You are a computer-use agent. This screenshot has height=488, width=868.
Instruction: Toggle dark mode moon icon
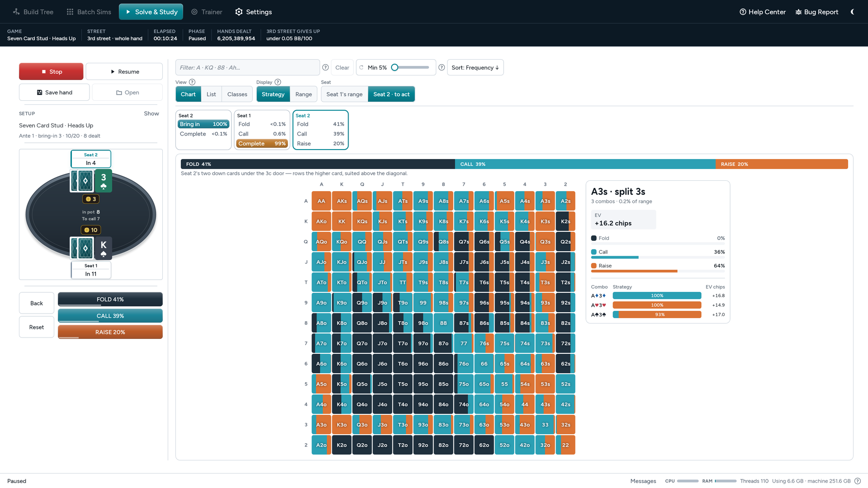[852, 12]
